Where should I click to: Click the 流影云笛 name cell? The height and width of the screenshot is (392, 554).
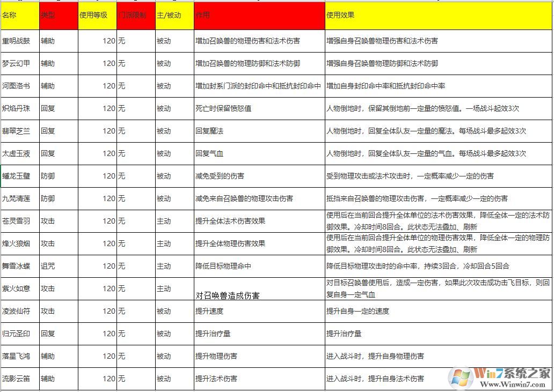pyautogui.click(x=18, y=379)
